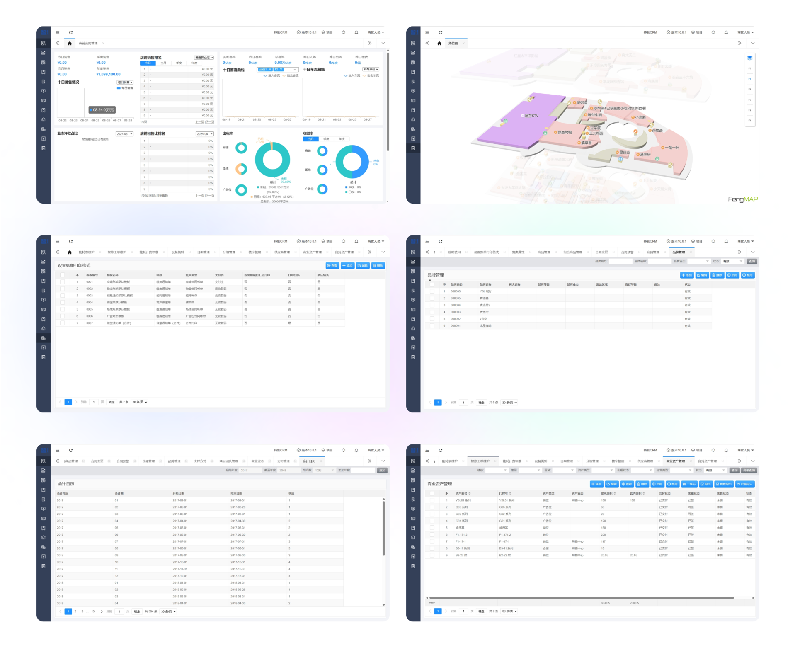Switch to 供应商管理 tab in 商业资产管理 panel
This screenshot has height=672, width=795.
[x=645, y=461]
